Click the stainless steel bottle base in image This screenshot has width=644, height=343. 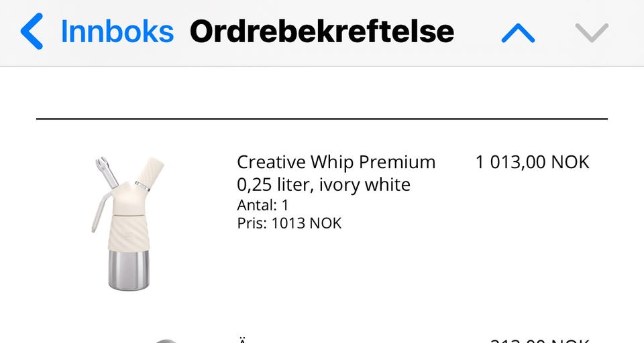[129, 271]
